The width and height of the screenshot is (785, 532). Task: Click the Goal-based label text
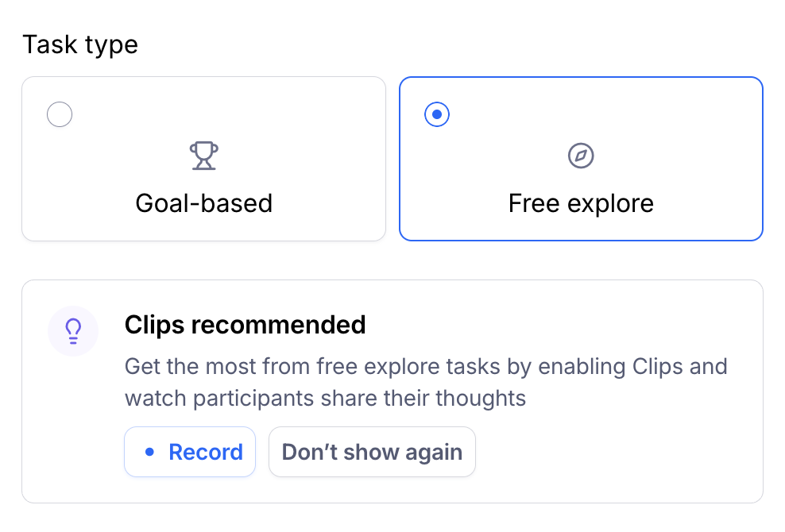(203, 203)
